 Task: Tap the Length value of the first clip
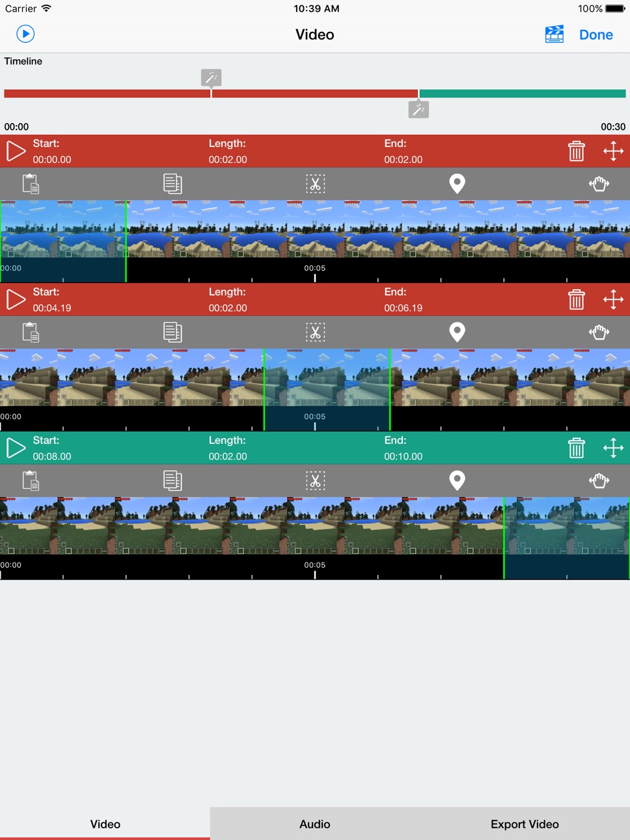point(228,160)
